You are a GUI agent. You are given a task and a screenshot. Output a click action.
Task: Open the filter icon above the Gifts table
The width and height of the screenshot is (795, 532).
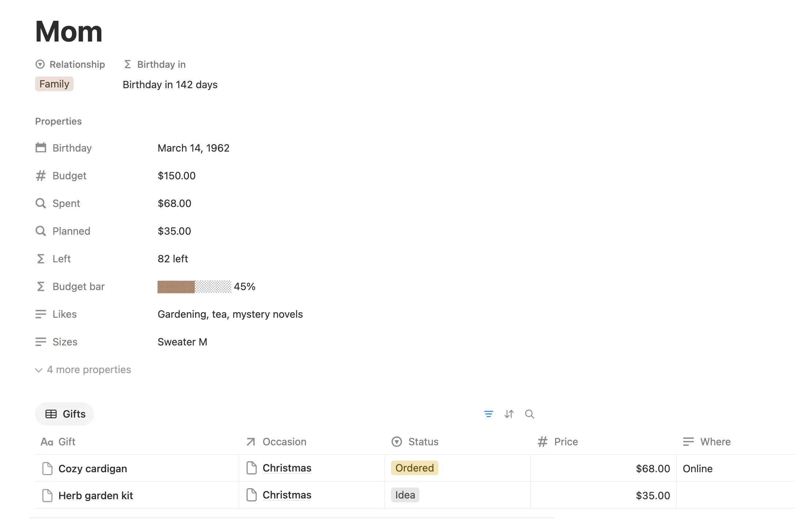coord(488,414)
